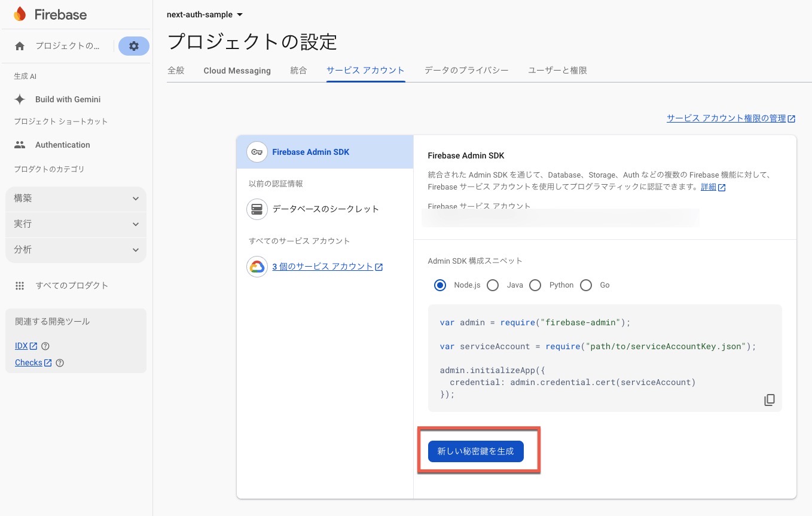812x516 pixels.
Task: Select the Java radio button
Action: 493,285
